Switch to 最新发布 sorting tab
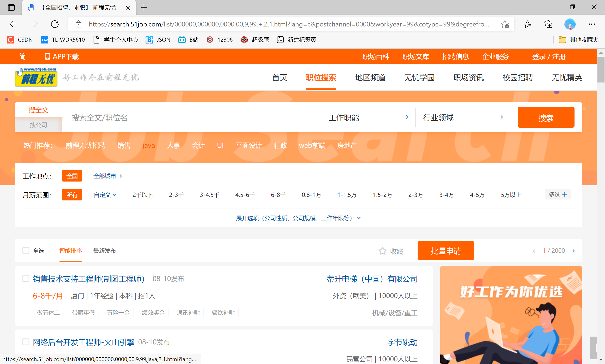The width and height of the screenshot is (605, 364). pos(104,251)
